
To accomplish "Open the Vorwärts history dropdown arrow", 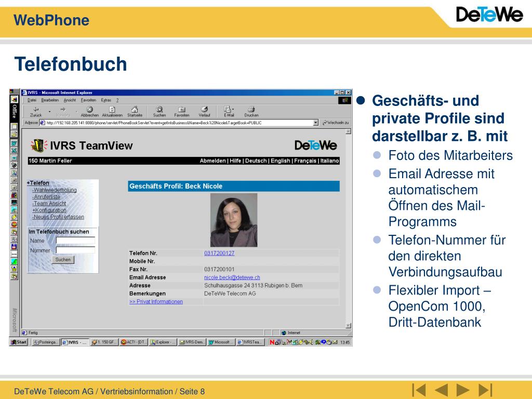I will pyautogui.click(x=77, y=111).
